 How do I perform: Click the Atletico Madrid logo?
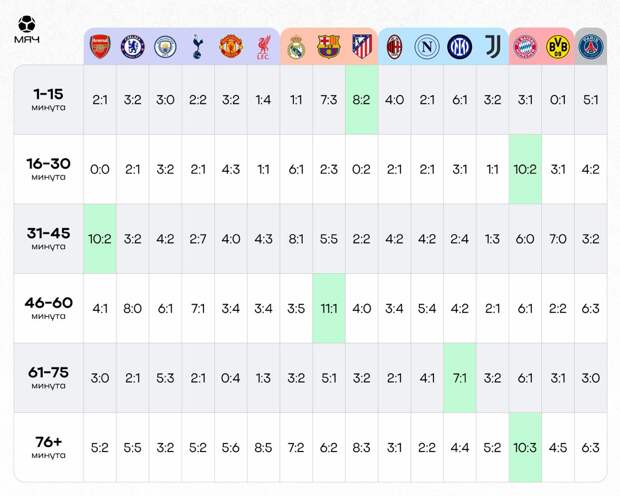pos(362,46)
